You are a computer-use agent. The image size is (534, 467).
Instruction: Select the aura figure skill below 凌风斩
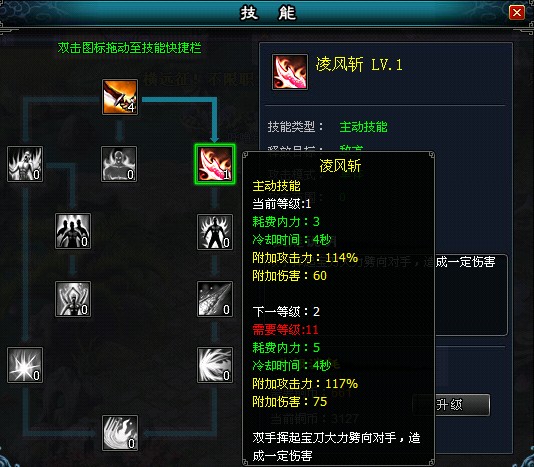click(x=215, y=232)
